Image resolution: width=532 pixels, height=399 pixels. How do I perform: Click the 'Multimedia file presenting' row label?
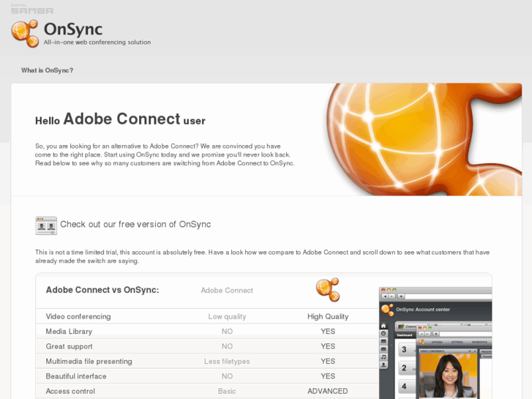pyautogui.click(x=89, y=362)
